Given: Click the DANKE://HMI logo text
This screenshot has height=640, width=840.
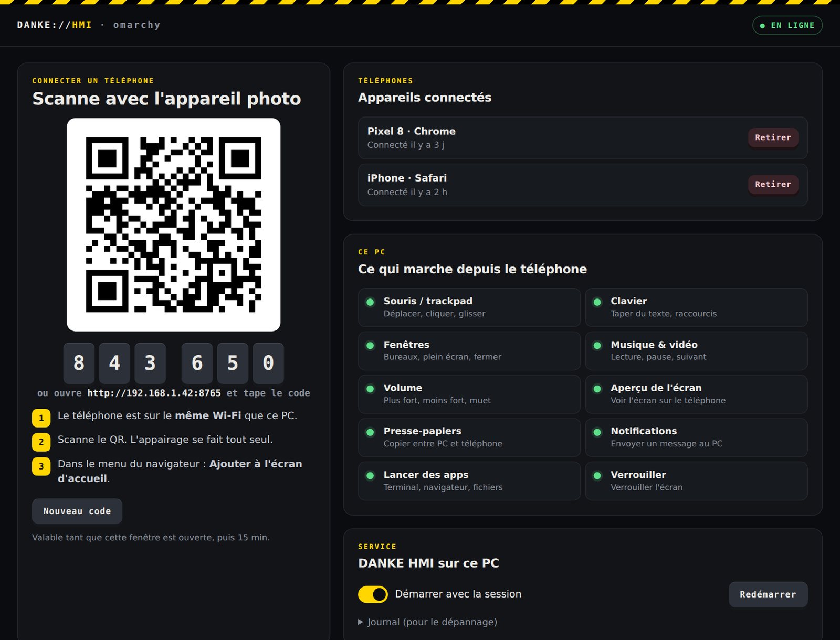Looking at the screenshot, I should [54, 25].
